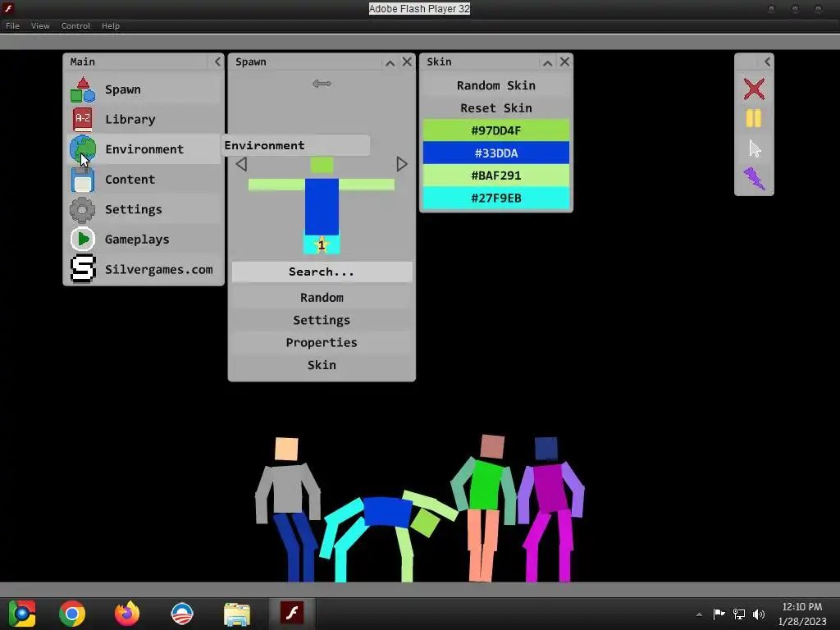Pause the simulation with yellow pause icon
This screenshot has width=840, height=630.
754,118
